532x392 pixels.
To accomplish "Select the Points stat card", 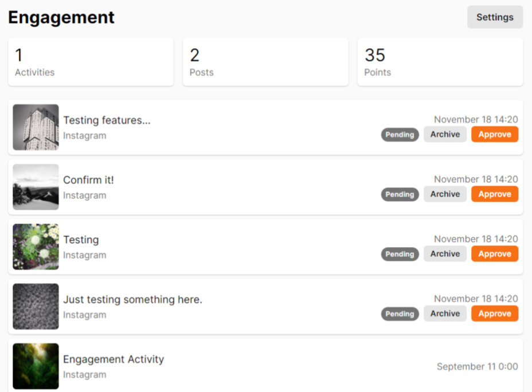I will pos(440,62).
